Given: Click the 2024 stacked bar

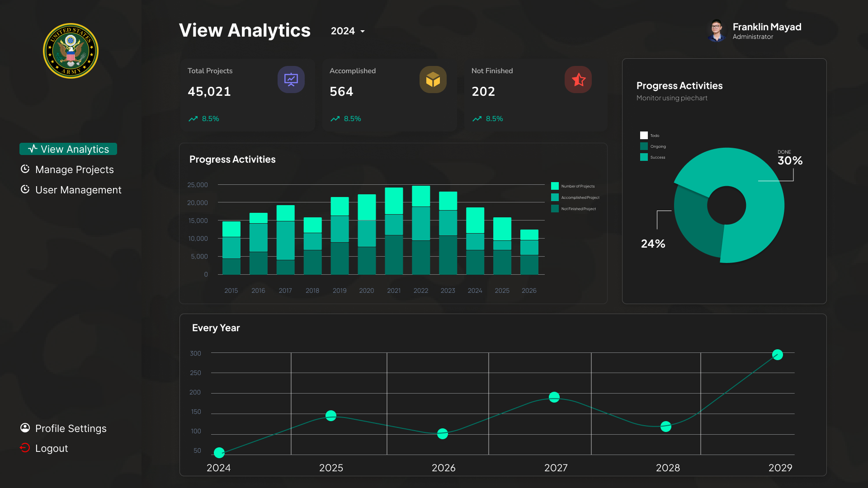Looking at the screenshot, I should point(475,241).
